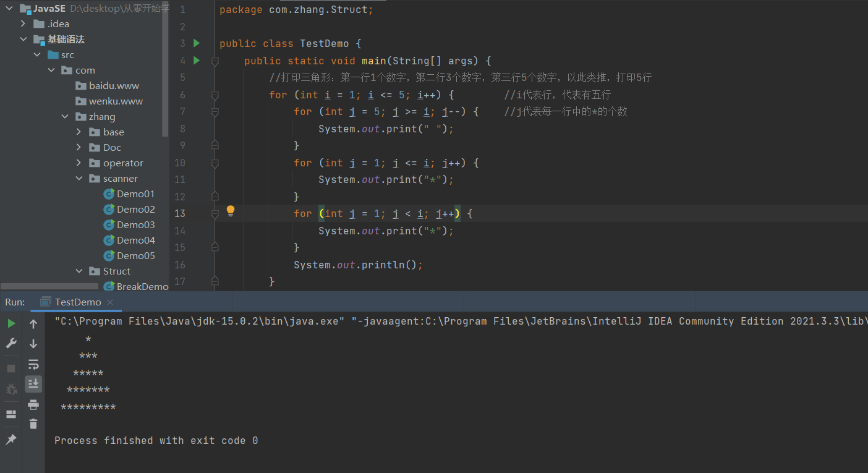Use the project tree horizontal scrollbar
The image size is (868, 473).
point(49,286)
